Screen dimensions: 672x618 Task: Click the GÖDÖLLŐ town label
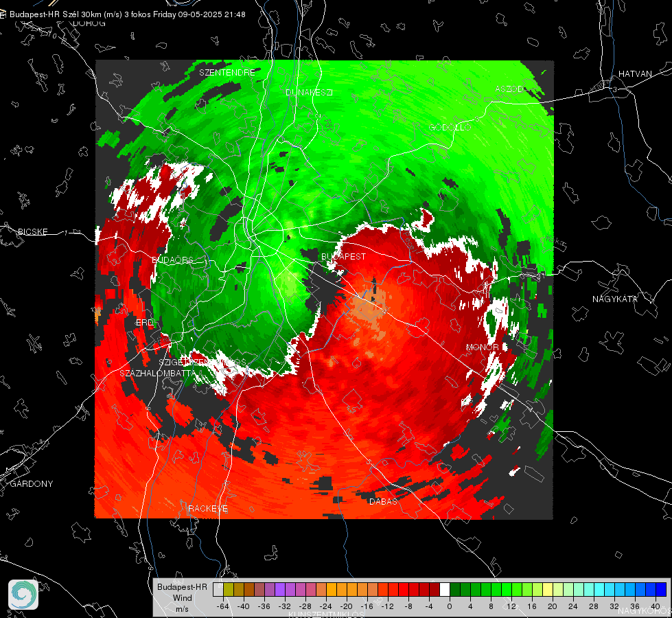(450, 127)
